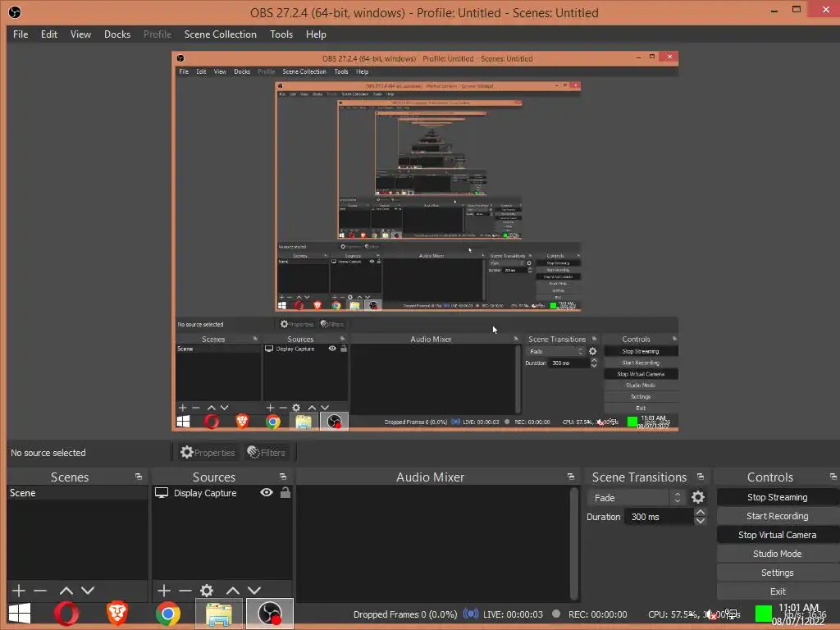
Task: Open the Edit menu
Action: (48, 34)
